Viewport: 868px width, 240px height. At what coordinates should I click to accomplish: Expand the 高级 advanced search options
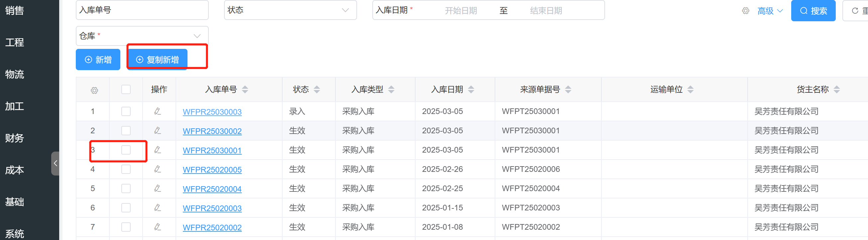click(770, 11)
